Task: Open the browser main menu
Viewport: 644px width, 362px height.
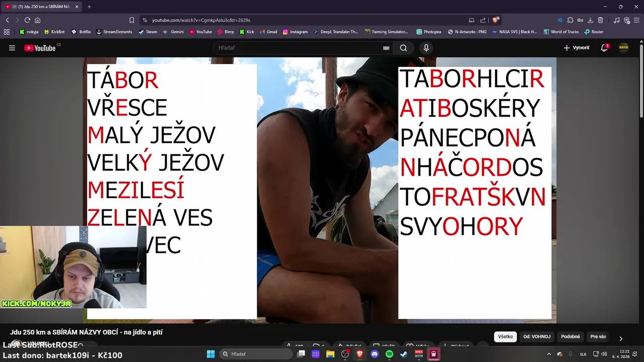Action: coord(636,20)
